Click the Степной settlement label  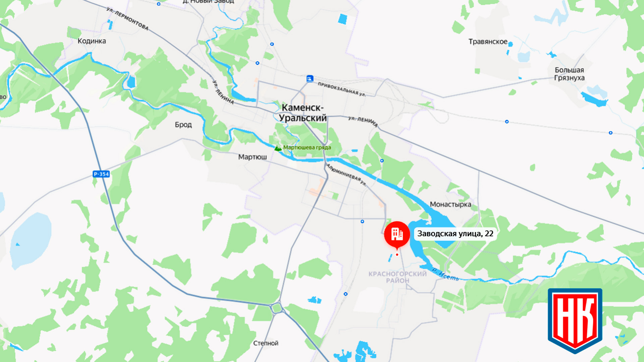[x=266, y=343]
